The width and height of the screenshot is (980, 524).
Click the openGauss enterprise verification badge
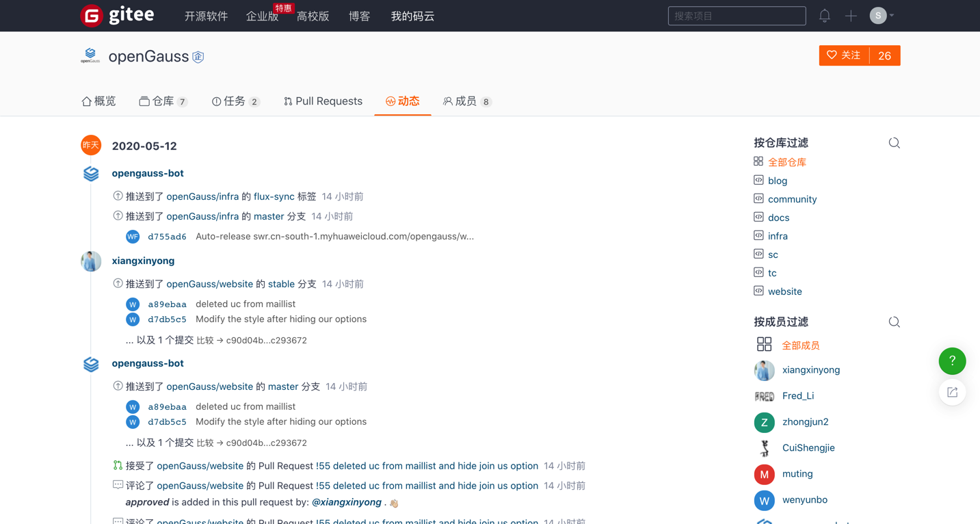(x=198, y=57)
